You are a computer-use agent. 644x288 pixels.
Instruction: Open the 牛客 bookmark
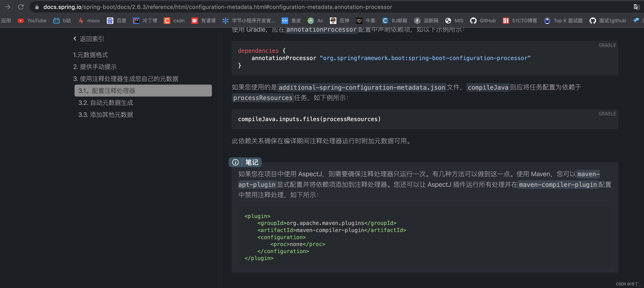[366, 21]
